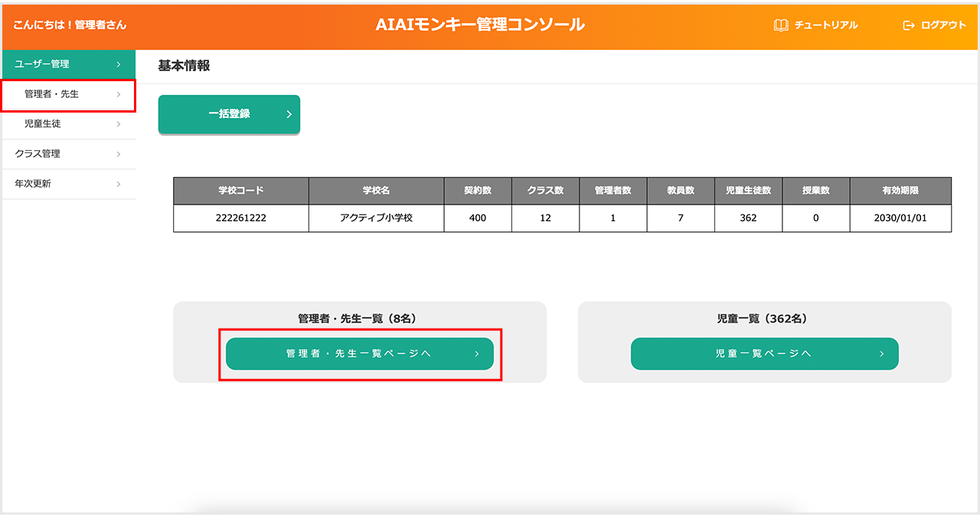Viewport: 980px width, 517px height.
Task: Click the チュートリアル link text
Action: coord(826,25)
